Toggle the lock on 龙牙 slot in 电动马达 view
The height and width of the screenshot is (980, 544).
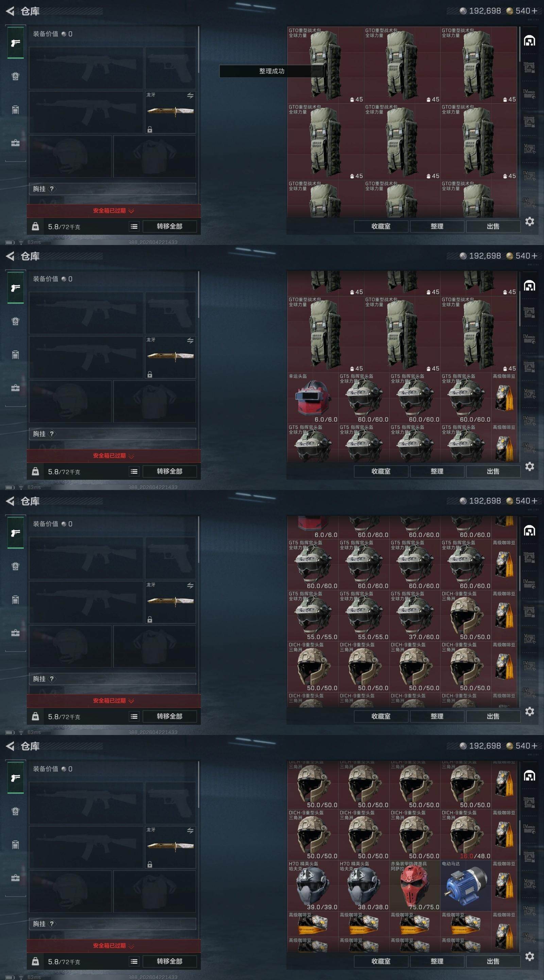[x=150, y=864]
